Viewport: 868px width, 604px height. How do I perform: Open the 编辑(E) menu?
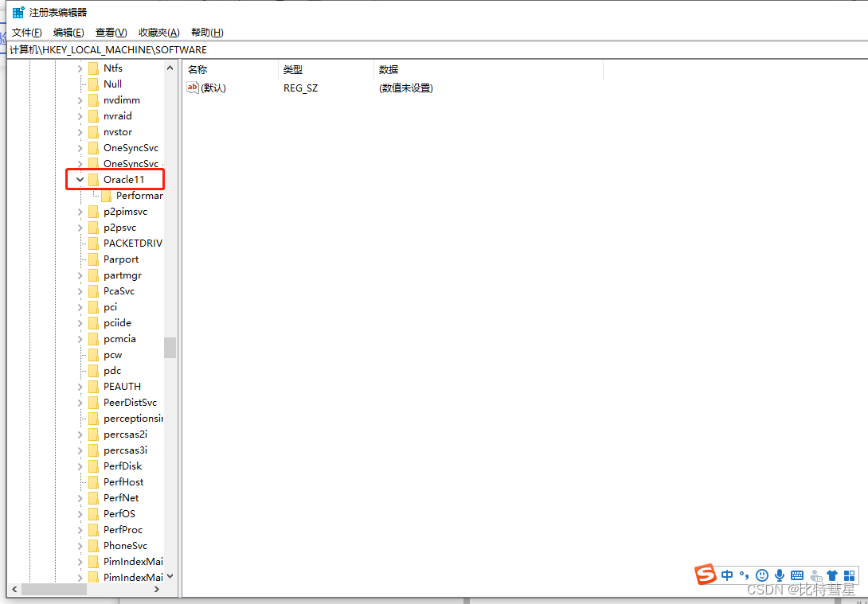click(68, 33)
